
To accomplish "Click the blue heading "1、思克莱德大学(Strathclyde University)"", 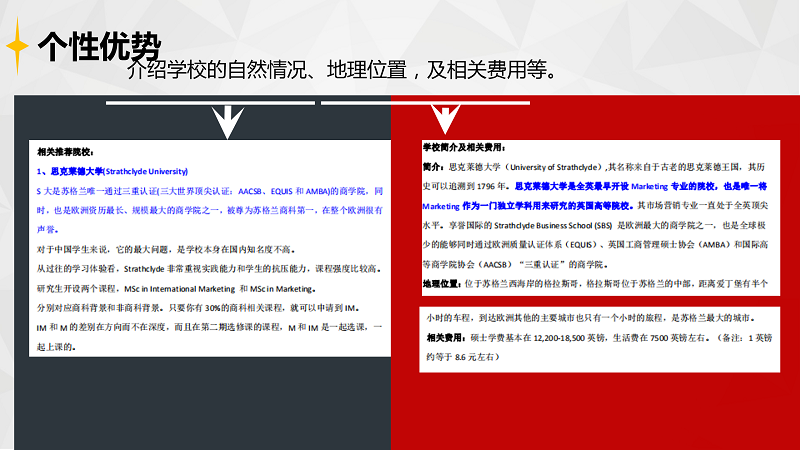I will coord(112,171).
